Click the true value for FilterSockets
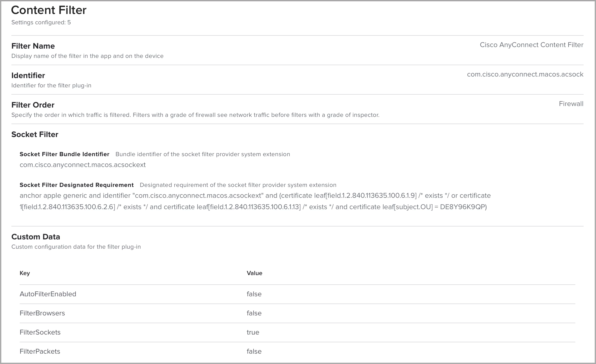The image size is (596, 364). [253, 332]
